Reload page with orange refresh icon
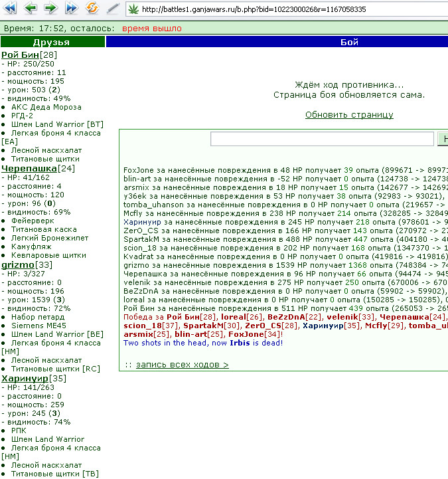 coord(92,8)
